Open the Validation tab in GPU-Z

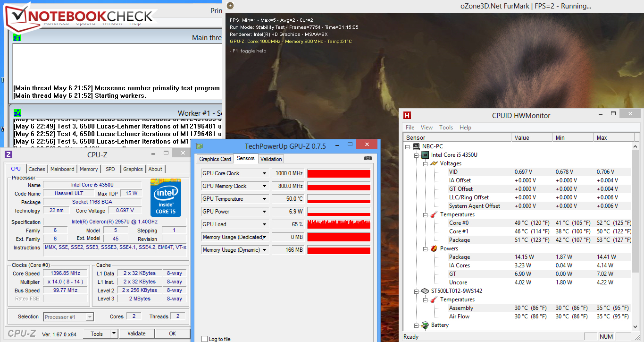click(x=271, y=159)
